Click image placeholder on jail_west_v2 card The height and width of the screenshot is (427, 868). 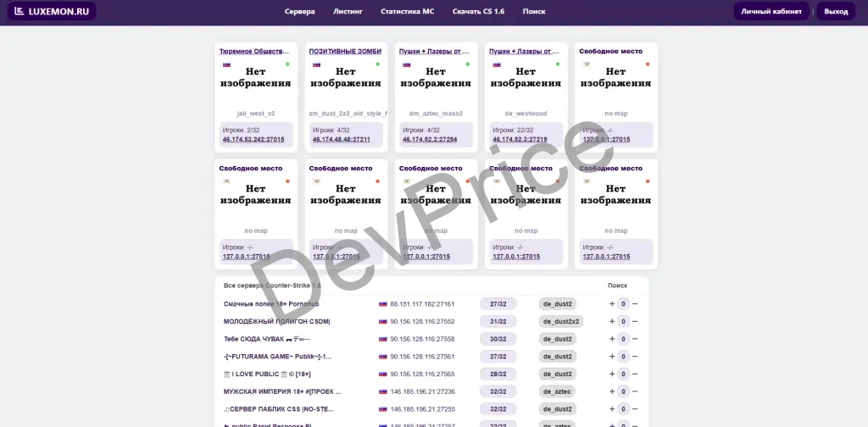tap(256, 77)
